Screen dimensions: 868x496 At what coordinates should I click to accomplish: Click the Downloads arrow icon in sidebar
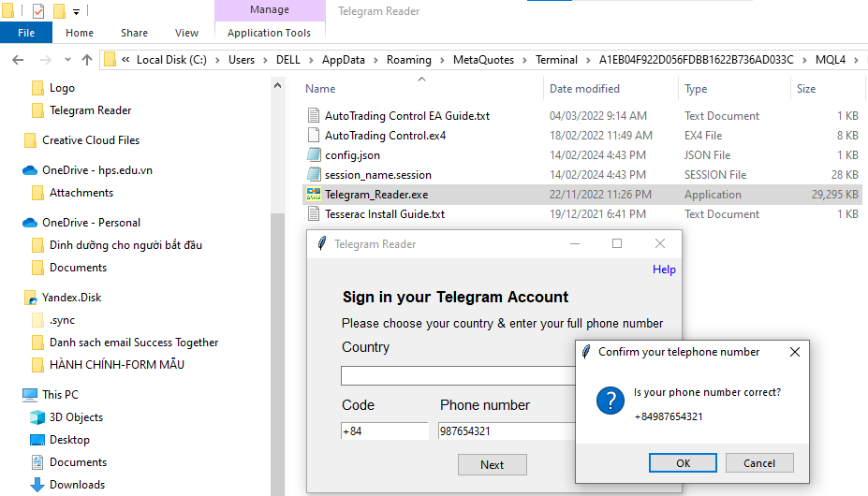[x=37, y=485]
